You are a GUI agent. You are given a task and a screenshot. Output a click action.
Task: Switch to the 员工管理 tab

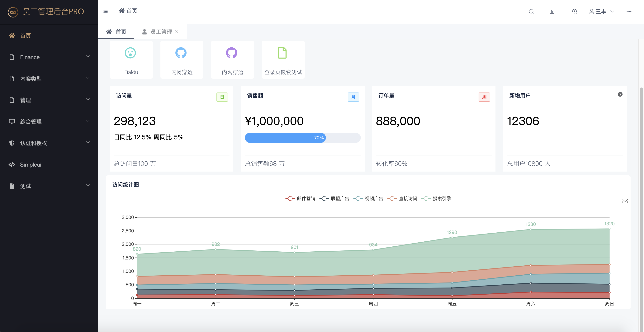(158, 32)
